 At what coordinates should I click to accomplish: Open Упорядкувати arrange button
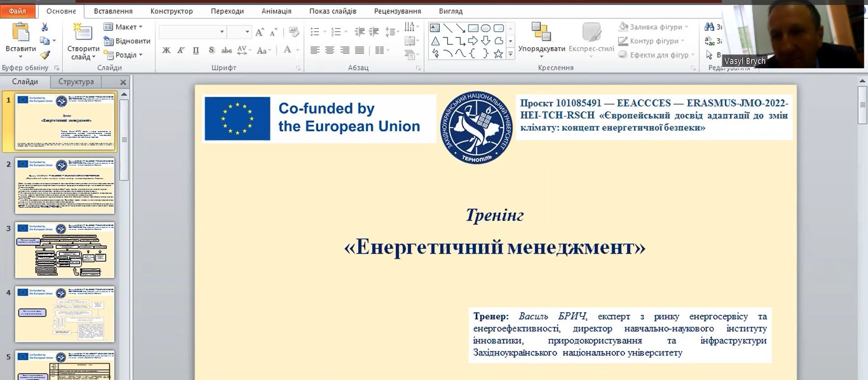(x=541, y=40)
